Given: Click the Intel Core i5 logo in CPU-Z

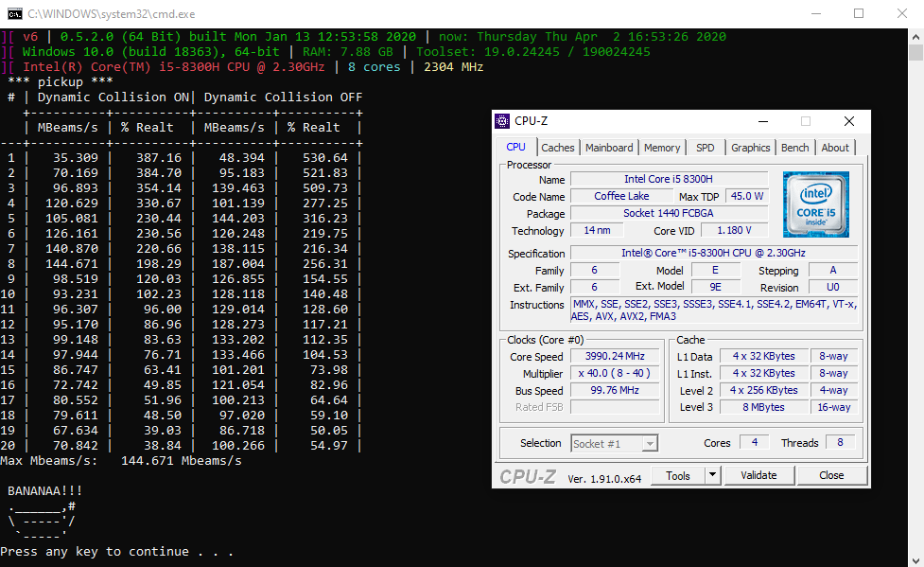Looking at the screenshot, I should click(815, 204).
